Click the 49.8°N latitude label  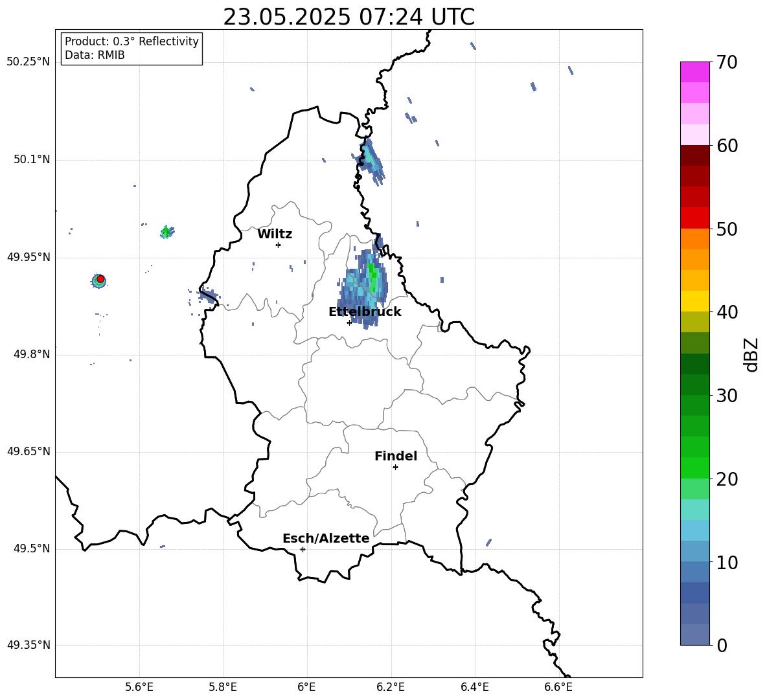coord(32,354)
